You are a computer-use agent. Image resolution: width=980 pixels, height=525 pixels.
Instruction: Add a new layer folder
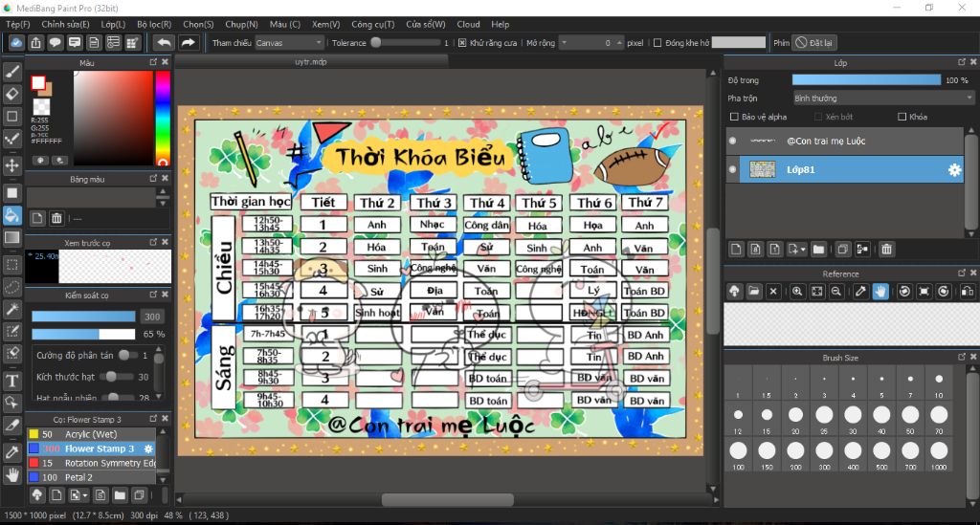[818, 250]
